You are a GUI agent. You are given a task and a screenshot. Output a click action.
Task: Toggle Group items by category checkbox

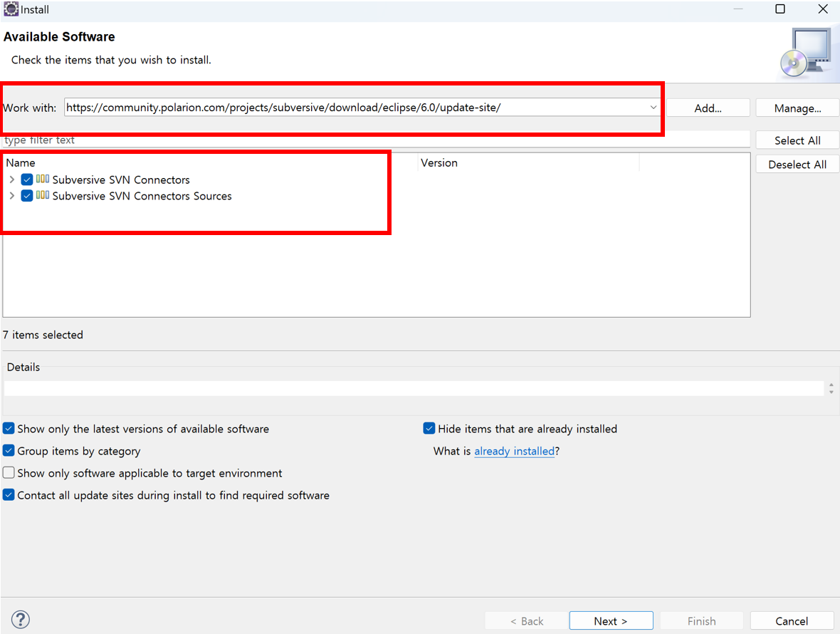[x=9, y=450]
